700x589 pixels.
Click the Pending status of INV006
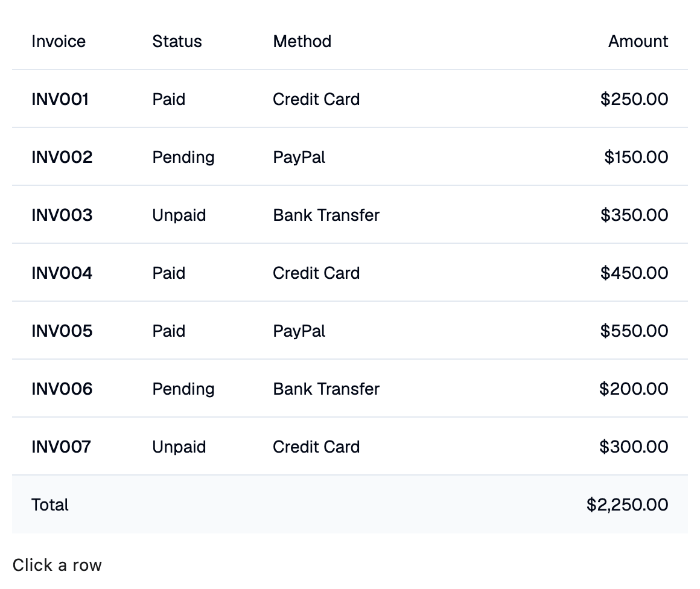pos(183,389)
